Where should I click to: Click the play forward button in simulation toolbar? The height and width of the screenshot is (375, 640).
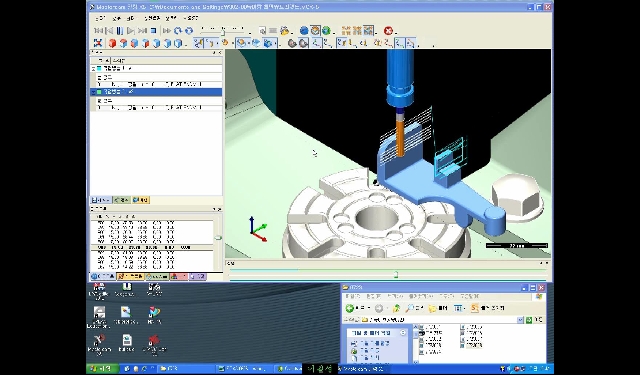point(131,31)
